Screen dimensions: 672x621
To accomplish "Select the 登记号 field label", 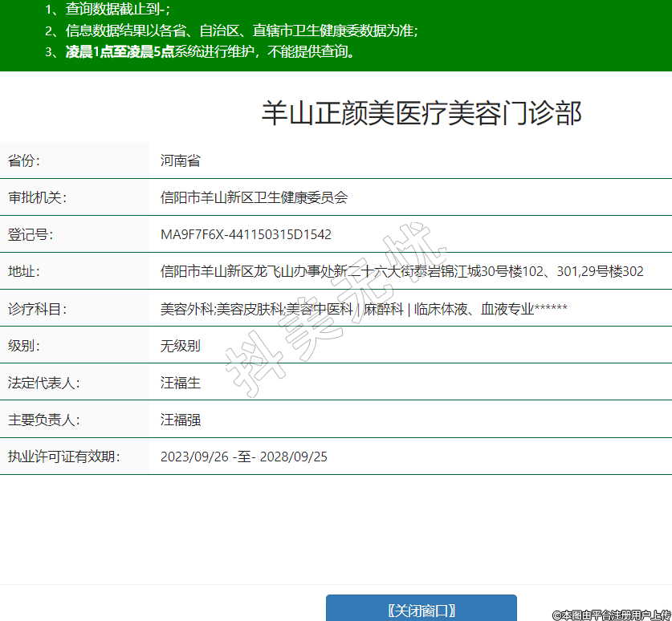I will [31, 234].
